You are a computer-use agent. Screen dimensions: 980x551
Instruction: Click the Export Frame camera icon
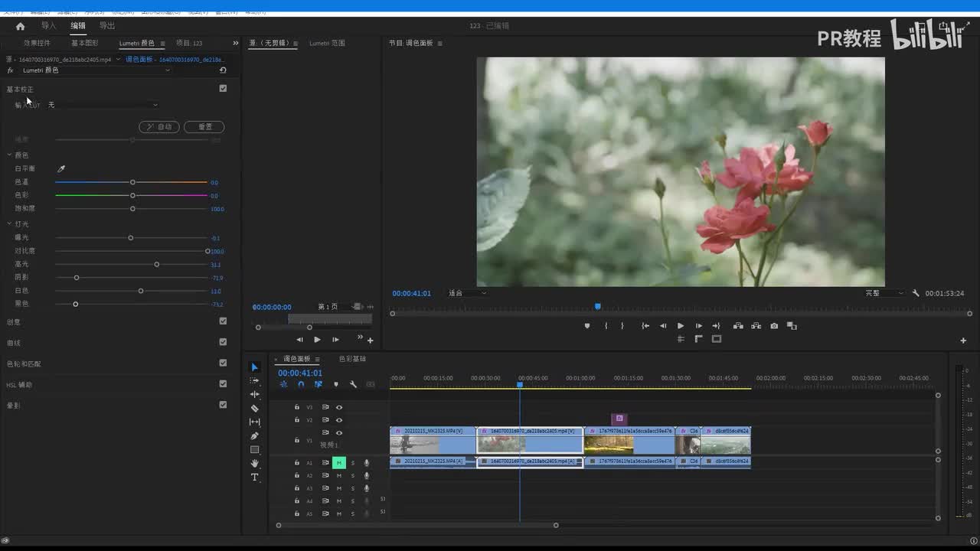point(774,326)
